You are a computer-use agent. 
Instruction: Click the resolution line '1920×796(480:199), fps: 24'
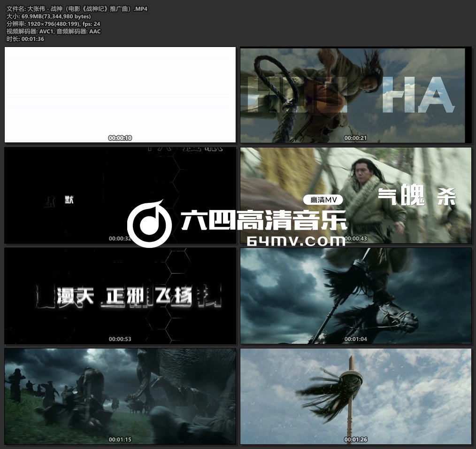64,23
